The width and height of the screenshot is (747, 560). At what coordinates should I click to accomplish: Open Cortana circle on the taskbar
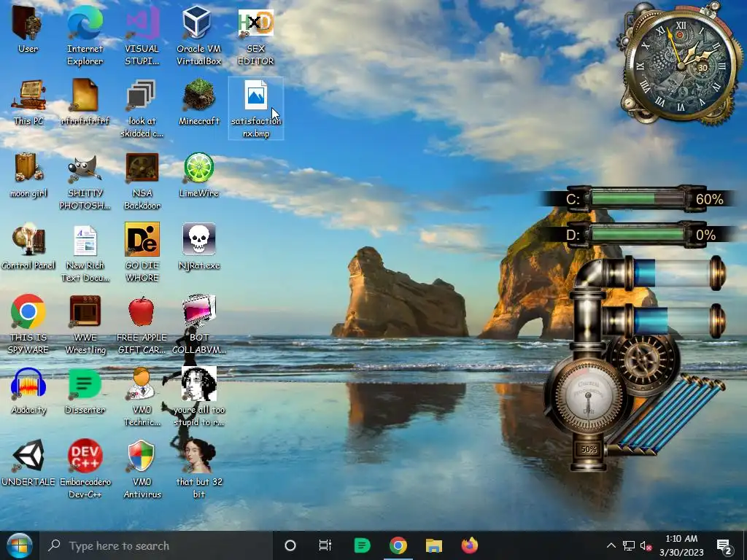pyautogui.click(x=290, y=545)
